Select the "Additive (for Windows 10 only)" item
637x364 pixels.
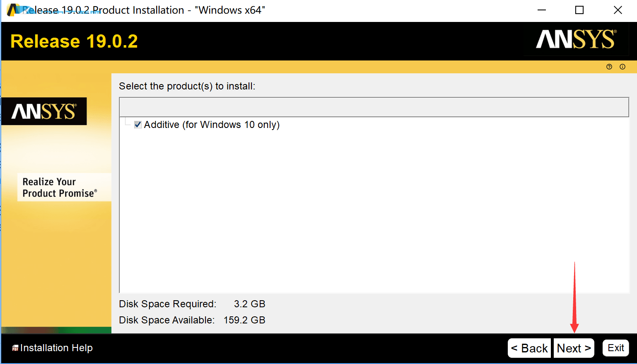(x=212, y=125)
